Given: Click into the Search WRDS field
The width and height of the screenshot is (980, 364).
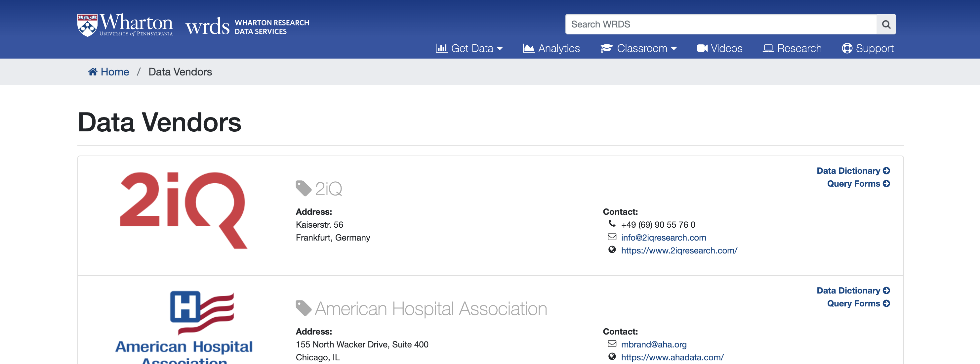Looking at the screenshot, I should [x=721, y=24].
